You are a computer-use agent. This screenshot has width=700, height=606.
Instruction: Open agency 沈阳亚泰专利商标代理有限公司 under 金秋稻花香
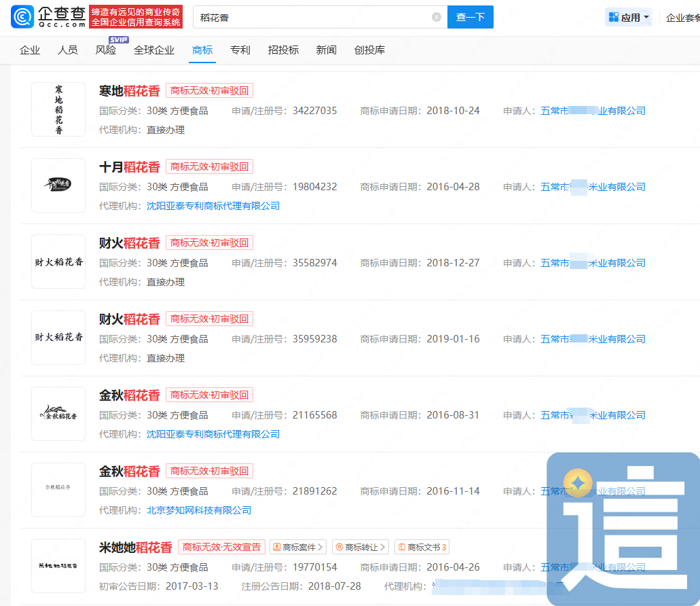tap(213, 434)
